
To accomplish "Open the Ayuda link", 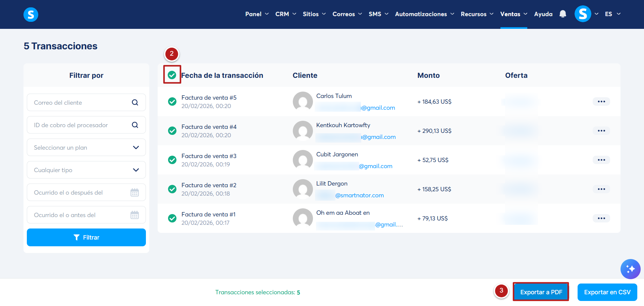I will coord(543,14).
